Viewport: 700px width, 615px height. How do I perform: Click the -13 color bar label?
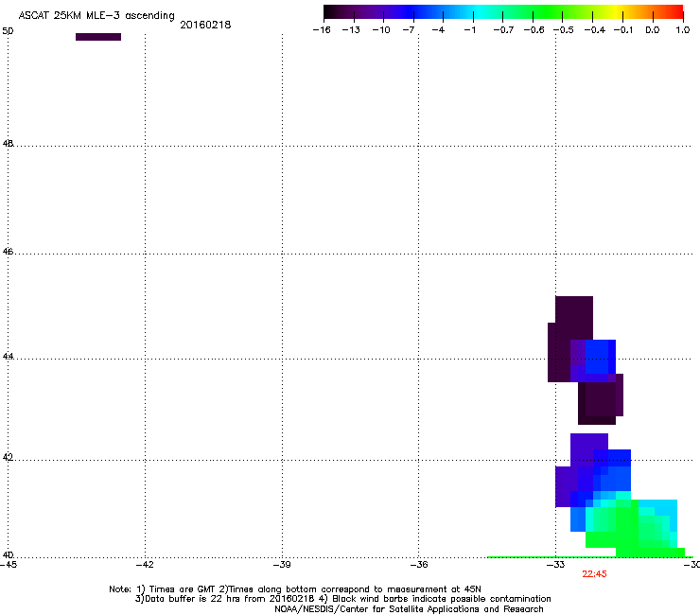click(x=351, y=30)
